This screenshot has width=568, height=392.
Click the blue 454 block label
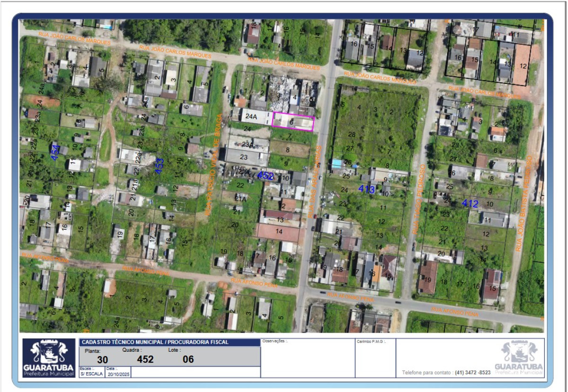pyautogui.click(x=55, y=152)
